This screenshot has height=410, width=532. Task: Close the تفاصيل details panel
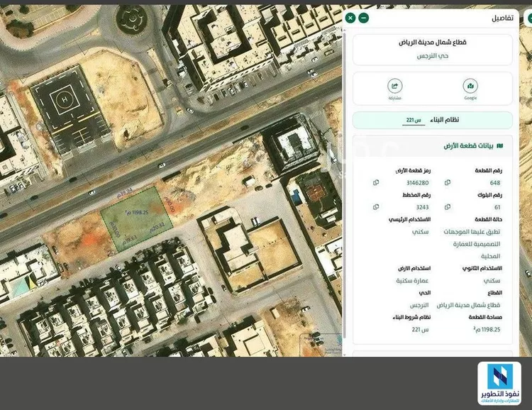pyautogui.click(x=350, y=18)
